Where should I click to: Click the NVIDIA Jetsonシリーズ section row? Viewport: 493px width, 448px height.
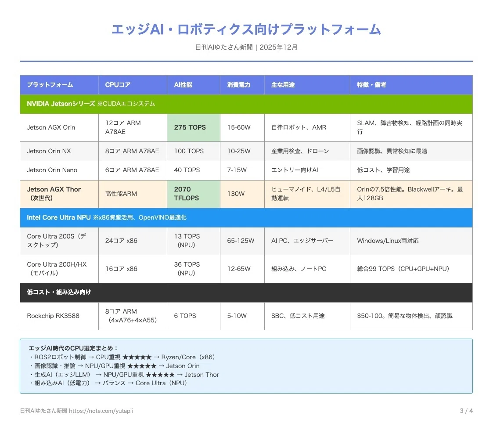coord(246,104)
